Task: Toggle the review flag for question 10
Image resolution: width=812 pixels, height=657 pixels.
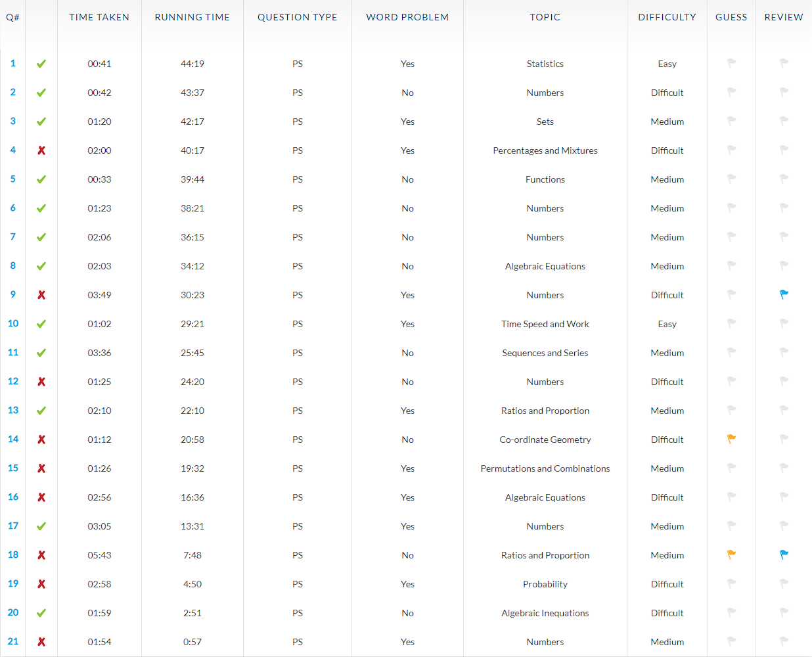Action: [783, 323]
